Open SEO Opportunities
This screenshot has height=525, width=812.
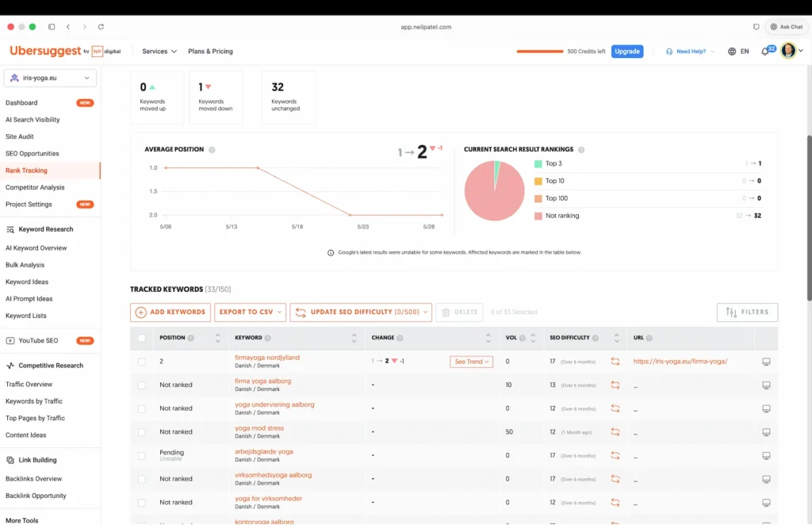(x=32, y=153)
